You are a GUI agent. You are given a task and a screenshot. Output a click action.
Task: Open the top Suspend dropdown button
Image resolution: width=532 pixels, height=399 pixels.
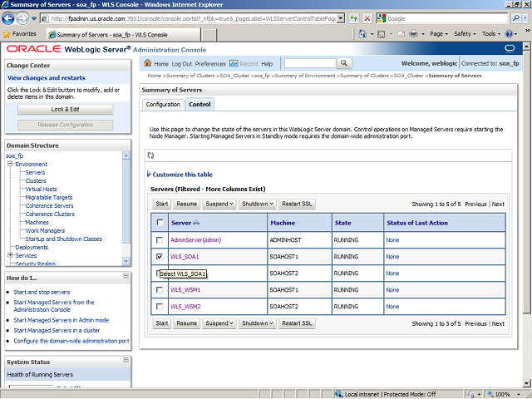pos(219,204)
